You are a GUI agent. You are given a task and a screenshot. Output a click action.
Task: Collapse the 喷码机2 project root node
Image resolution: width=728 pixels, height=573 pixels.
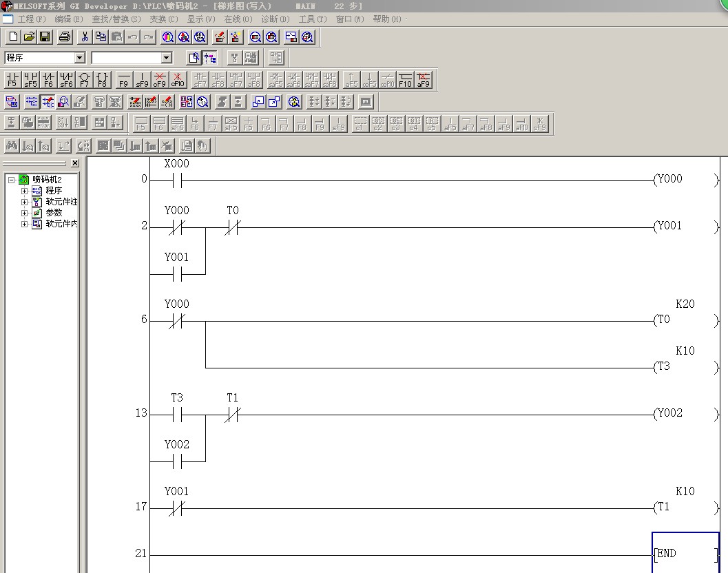(x=12, y=180)
